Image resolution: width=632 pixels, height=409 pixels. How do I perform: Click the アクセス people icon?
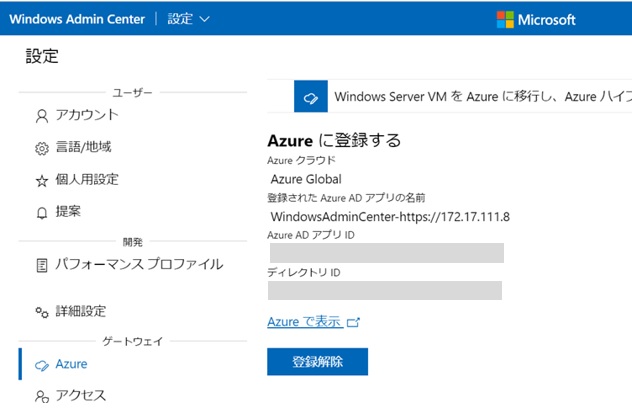(42, 396)
